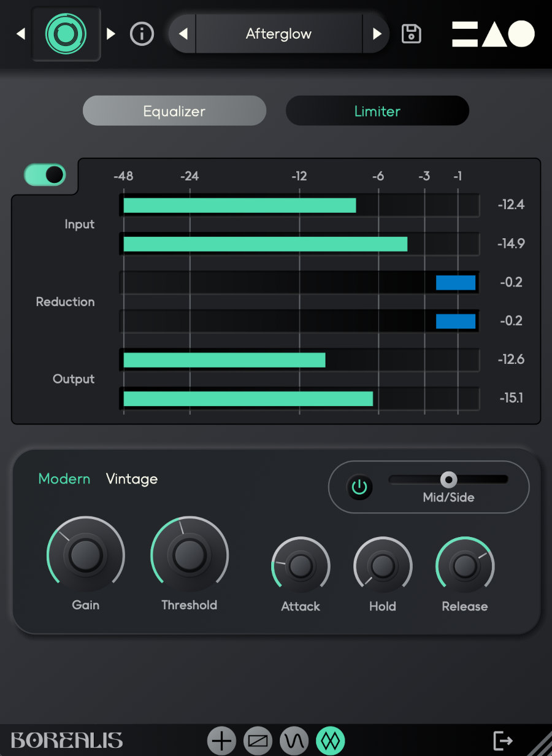Click the arrow right of the plugin thumbnail
Viewport: 552px width, 756px height.
(110, 34)
